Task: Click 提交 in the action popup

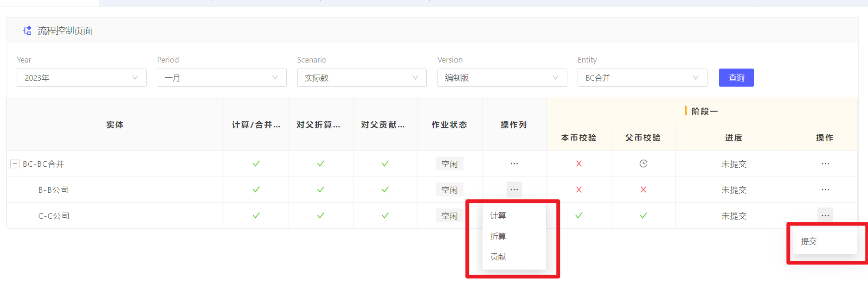Action: click(x=809, y=241)
